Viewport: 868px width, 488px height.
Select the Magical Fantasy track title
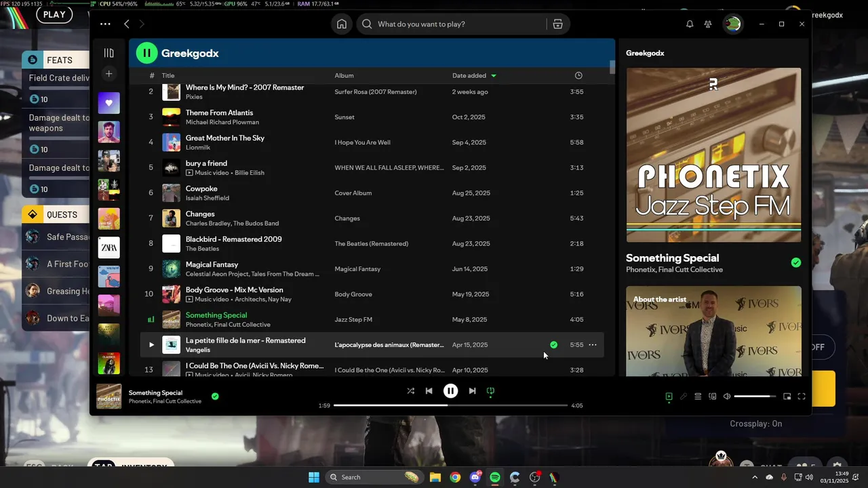coord(212,265)
